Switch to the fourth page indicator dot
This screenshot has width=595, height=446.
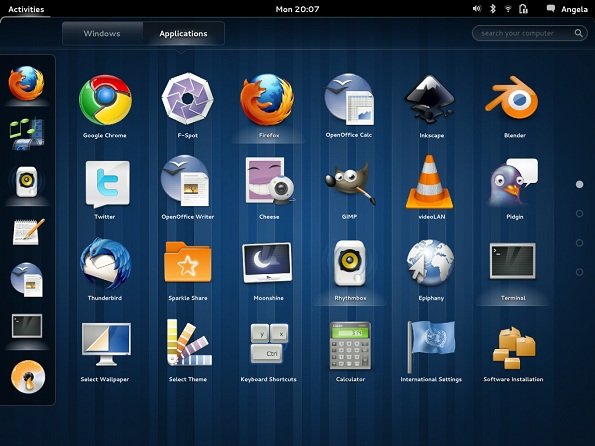579,272
